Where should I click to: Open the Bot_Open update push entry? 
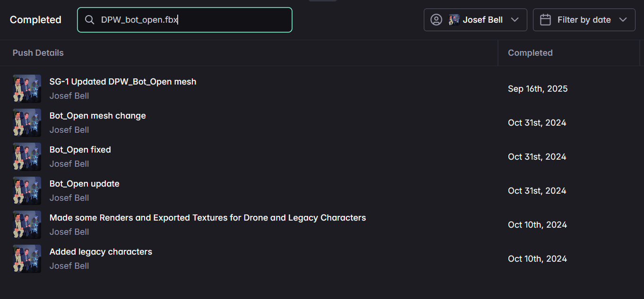pyautogui.click(x=84, y=183)
